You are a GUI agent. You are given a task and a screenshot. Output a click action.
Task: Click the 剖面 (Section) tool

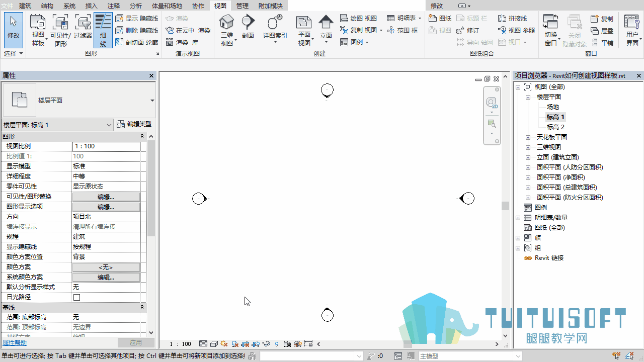pyautogui.click(x=248, y=26)
